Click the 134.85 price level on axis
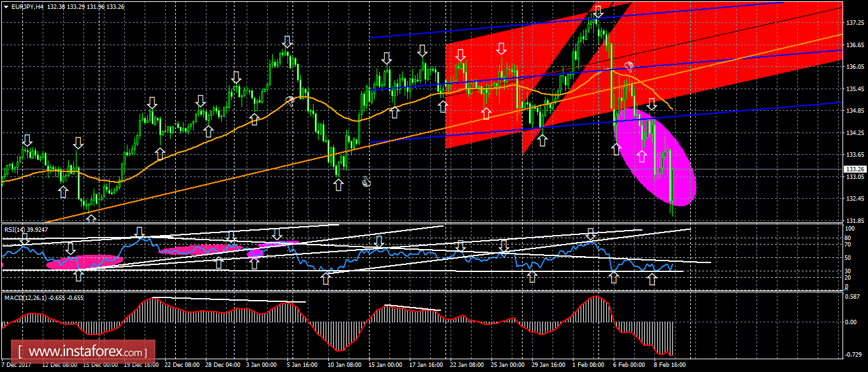The width and height of the screenshot is (868, 372). pyautogui.click(x=855, y=111)
